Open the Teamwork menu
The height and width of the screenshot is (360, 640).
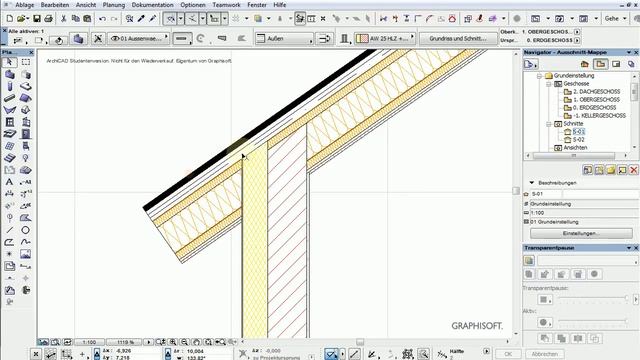coord(227,5)
